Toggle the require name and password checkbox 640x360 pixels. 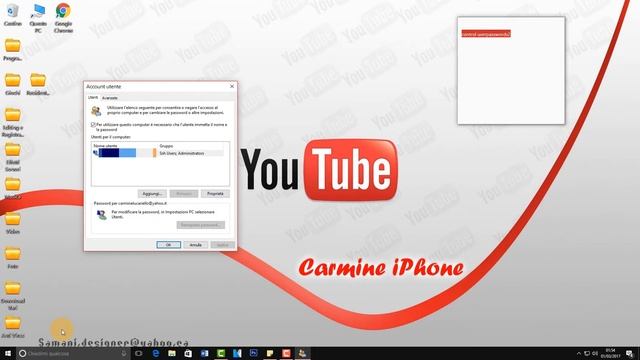tap(93, 124)
